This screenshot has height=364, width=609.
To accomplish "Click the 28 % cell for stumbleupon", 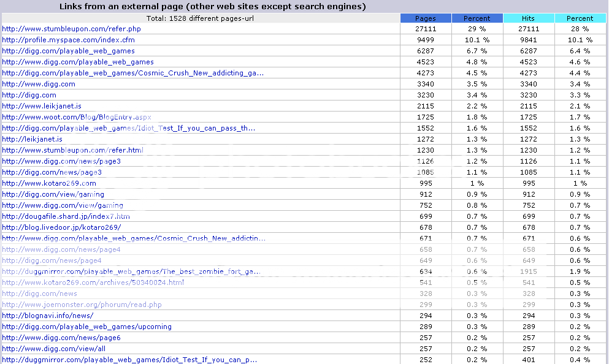I will tap(580, 29).
